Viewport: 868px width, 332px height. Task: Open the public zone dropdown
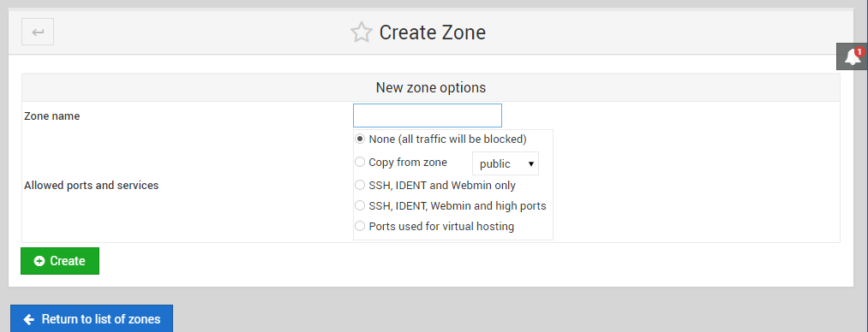tap(506, 163)
